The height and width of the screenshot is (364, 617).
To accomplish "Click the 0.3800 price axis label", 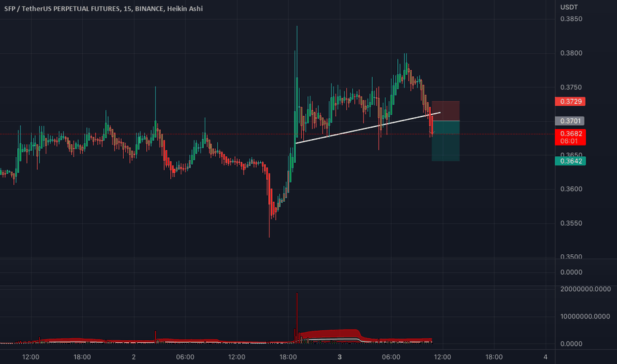I will point(571,53).
